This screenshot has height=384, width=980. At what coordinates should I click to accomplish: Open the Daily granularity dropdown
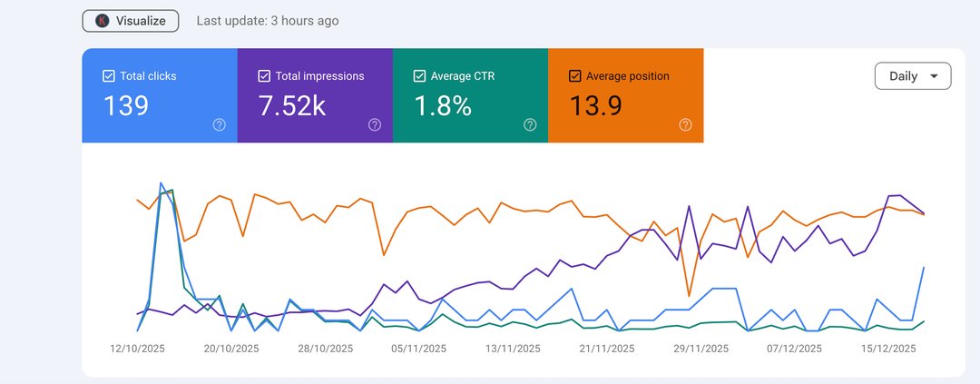tap(912, 76)
